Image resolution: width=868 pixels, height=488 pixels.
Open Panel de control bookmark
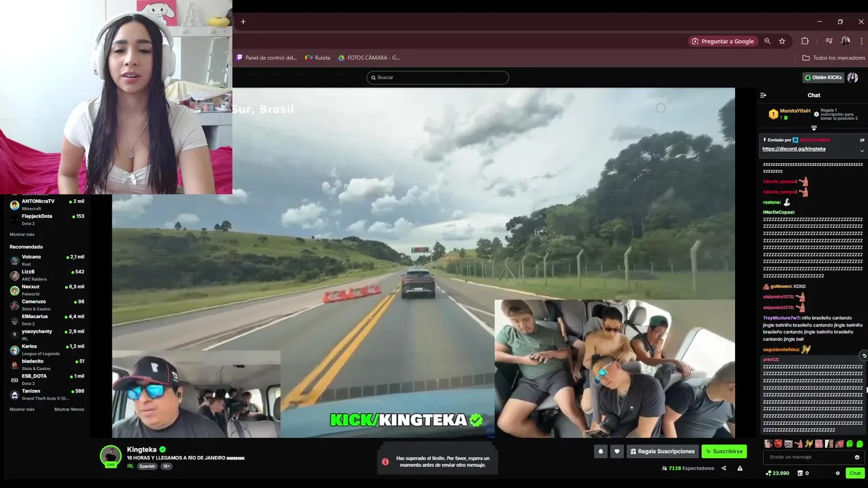(267, 58)
